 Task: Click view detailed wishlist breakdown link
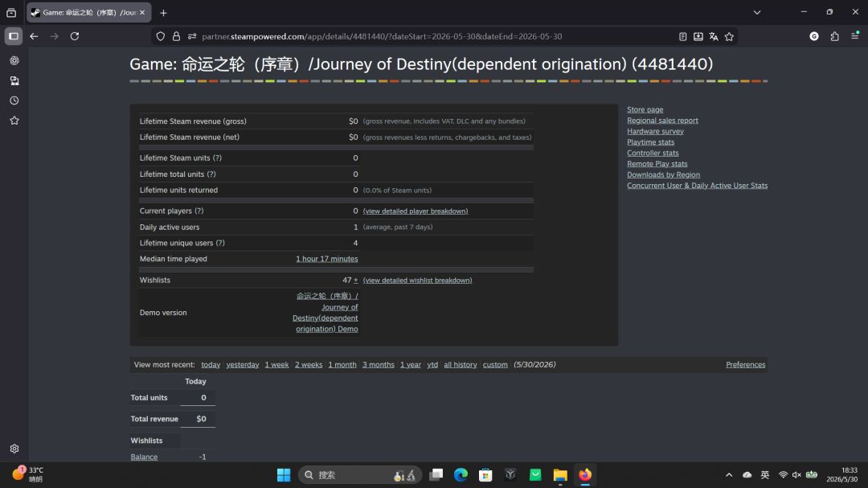[x=417, y=281]
